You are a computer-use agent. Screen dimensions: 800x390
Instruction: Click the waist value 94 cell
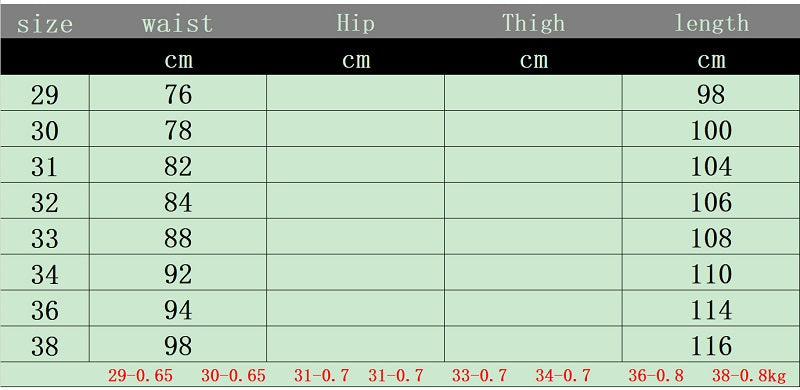[178, 309]
